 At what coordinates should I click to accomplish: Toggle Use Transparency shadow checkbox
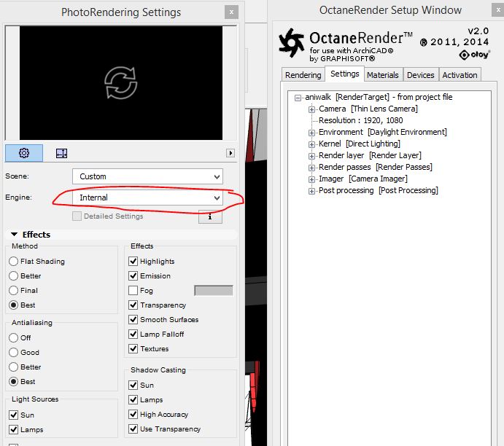point(133,429)
